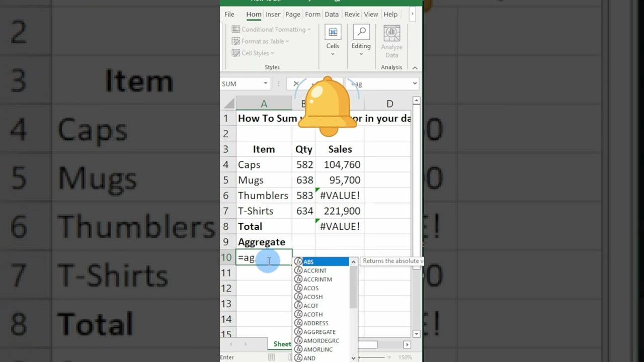Click the Total label cell
Screen dimensions: 644x362
point(264,226)
